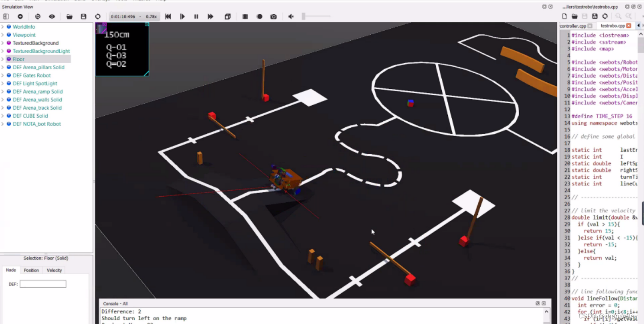Run simulation in fast-forward mode
644x324 pixels.
coord(210,16)
